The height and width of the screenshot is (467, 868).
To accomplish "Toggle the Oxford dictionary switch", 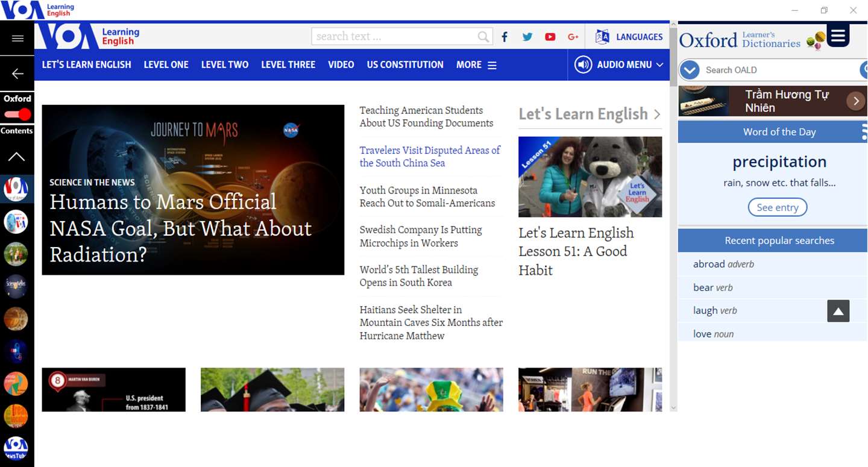I will click(17, 114).
